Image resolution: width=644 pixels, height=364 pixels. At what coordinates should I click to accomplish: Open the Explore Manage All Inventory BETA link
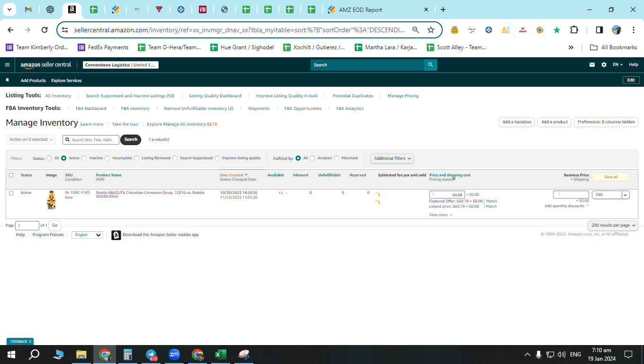pos(182,124)
